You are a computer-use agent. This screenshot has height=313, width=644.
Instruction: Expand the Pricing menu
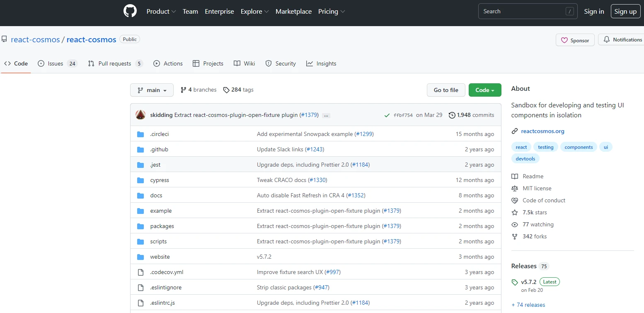point(332,12)
